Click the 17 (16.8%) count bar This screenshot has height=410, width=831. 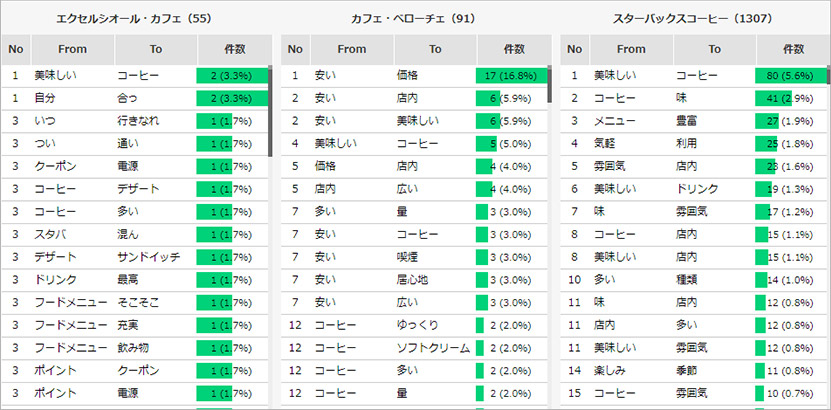tap(511, 76)
